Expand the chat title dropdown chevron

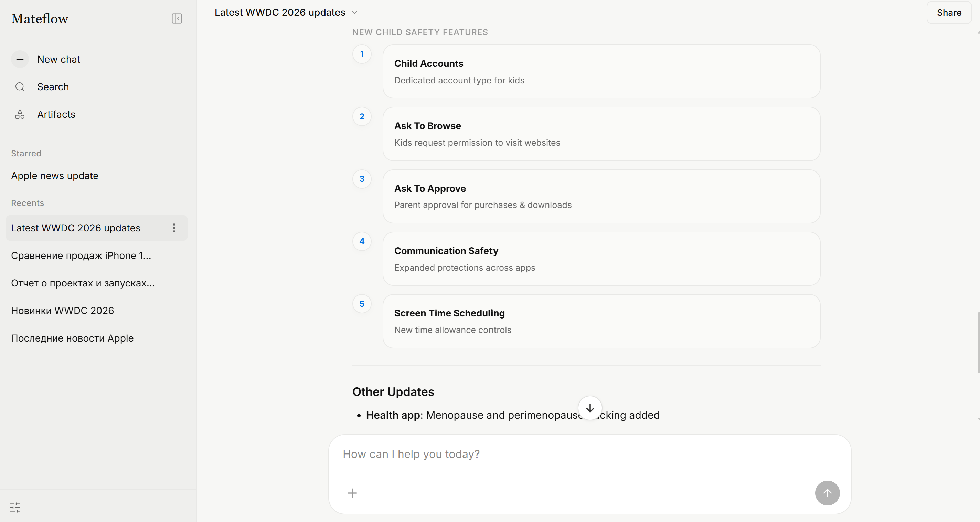coord(354,12)
